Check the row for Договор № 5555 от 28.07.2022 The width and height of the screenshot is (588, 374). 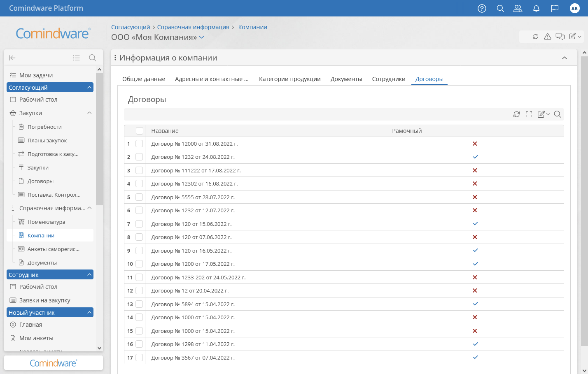(139, 197)
